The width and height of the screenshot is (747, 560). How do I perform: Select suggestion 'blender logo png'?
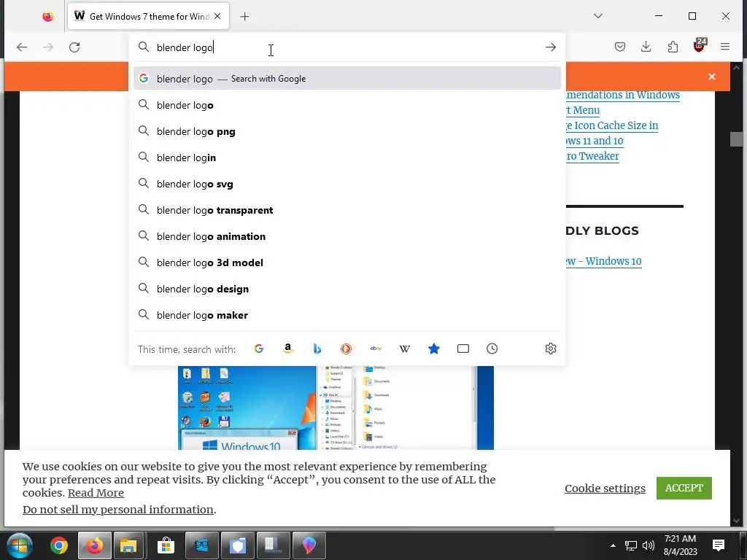pos(347,131)
